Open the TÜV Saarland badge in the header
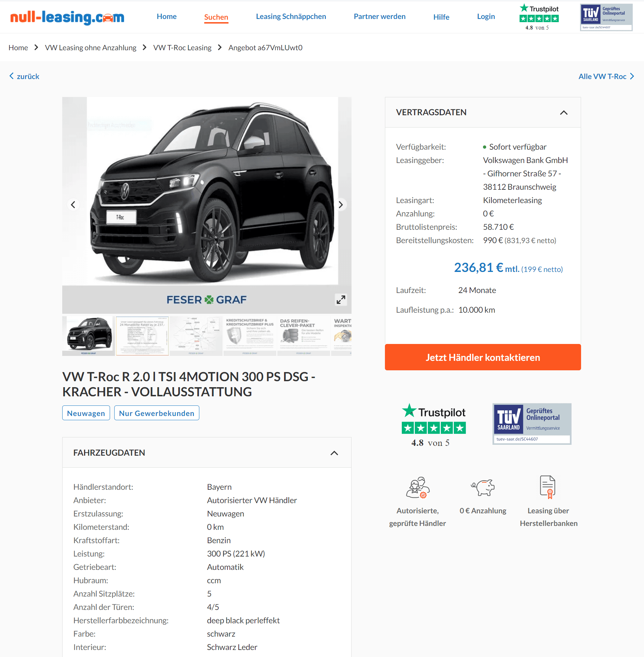The image size is (644, 657). (x=606, y=17)
